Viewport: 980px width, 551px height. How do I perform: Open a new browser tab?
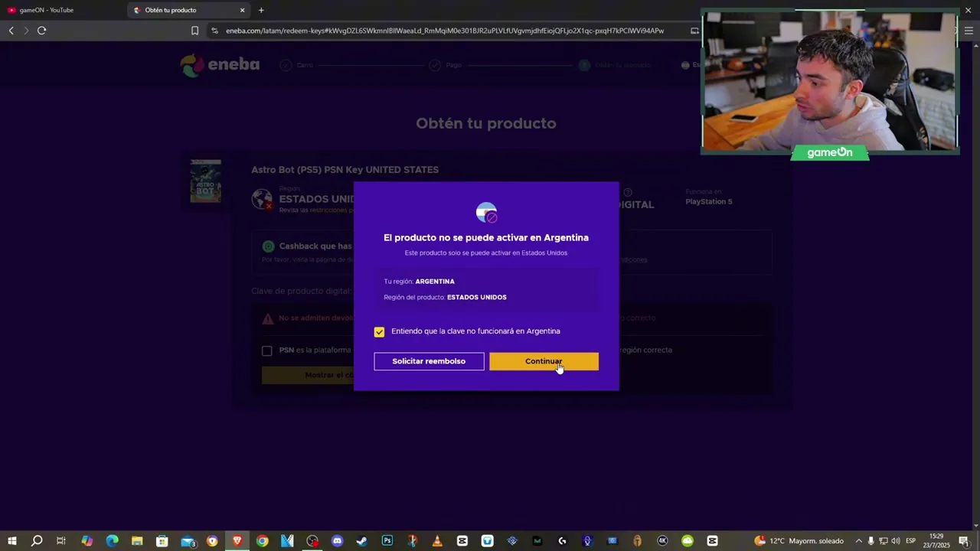coord(261,10)
